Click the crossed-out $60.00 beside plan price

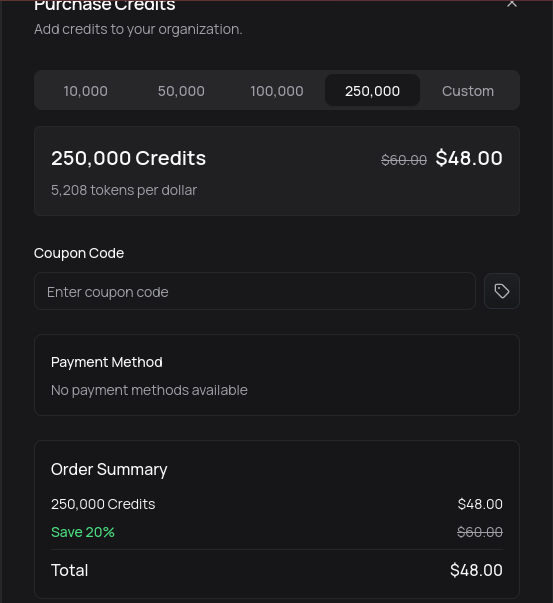404,160
